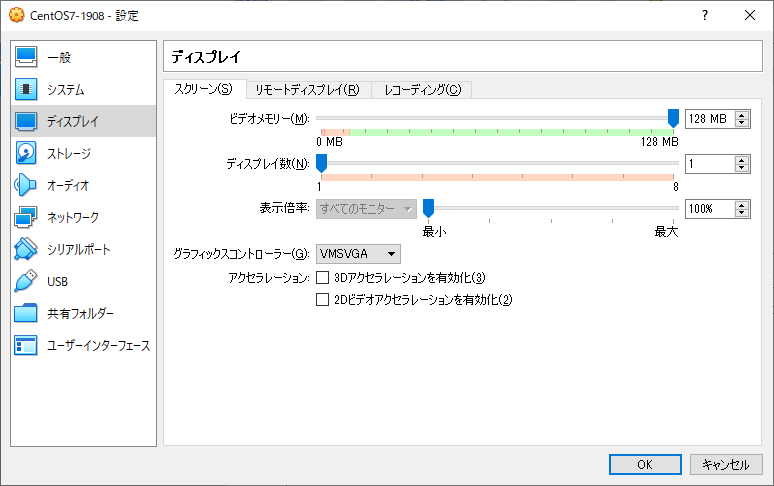Image resolution: width=774 pixels, height=486 pixels.
Task: Select the USB plug icon
Action: pos(26,281)
